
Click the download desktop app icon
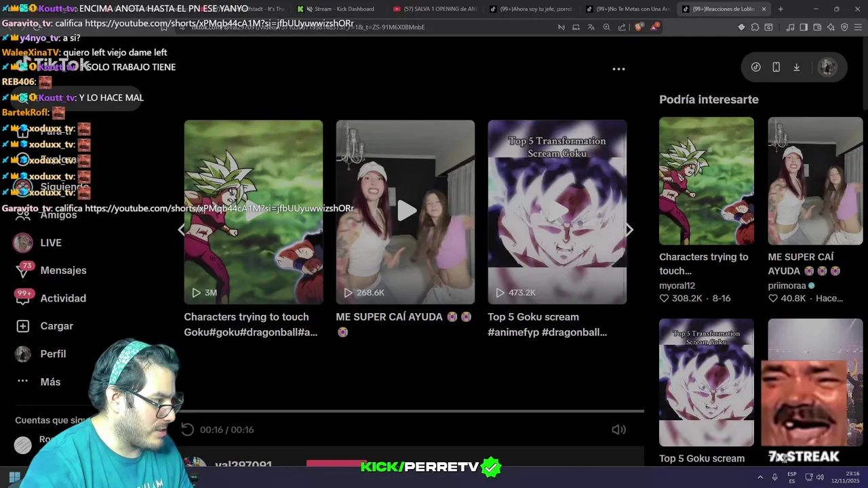click(797, 67)
